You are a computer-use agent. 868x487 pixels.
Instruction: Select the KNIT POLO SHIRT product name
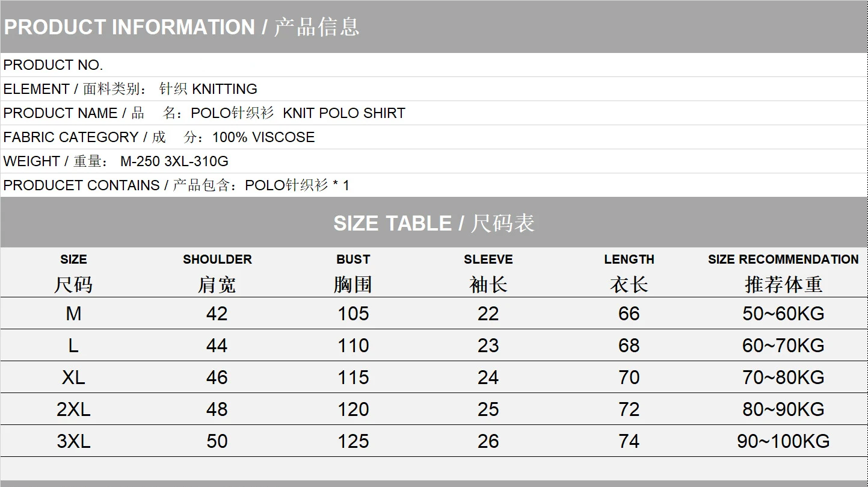coord(343,113)
